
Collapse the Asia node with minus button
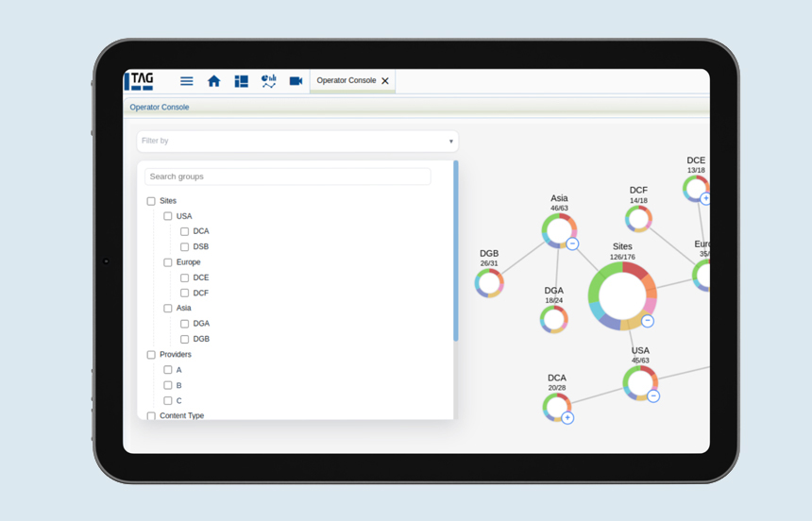572,244
